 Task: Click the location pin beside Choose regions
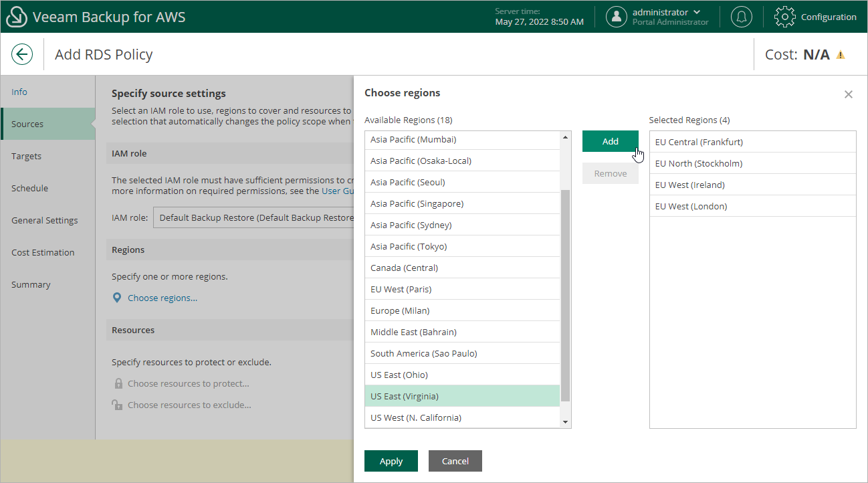click(x=117, y=298)
